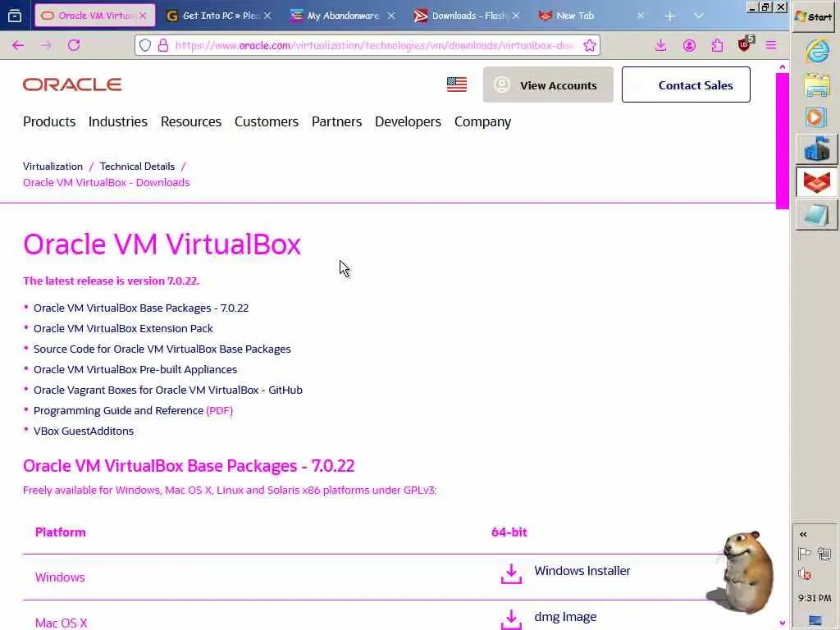Launch Internet Explorer from the taskbar

[x=816, y=52]
